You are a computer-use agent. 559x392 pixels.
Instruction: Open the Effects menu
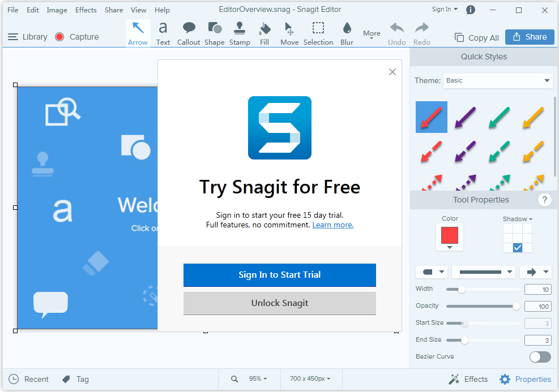(x=86, y=10)
